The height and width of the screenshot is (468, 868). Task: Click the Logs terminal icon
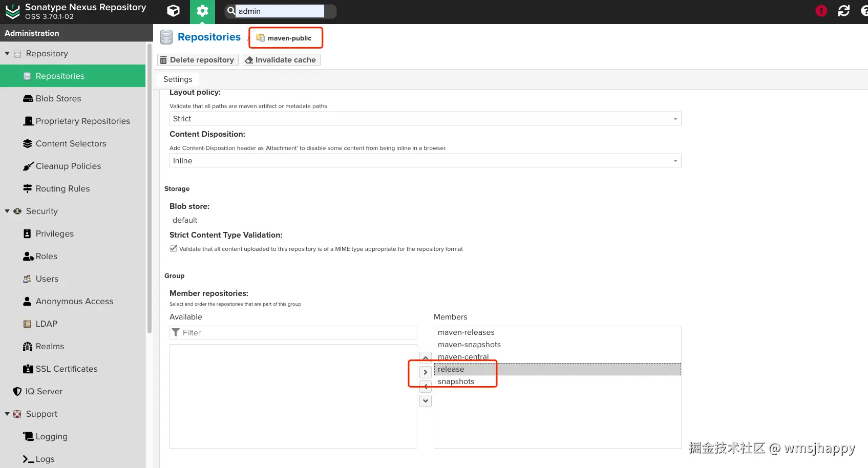pos(29,459)
